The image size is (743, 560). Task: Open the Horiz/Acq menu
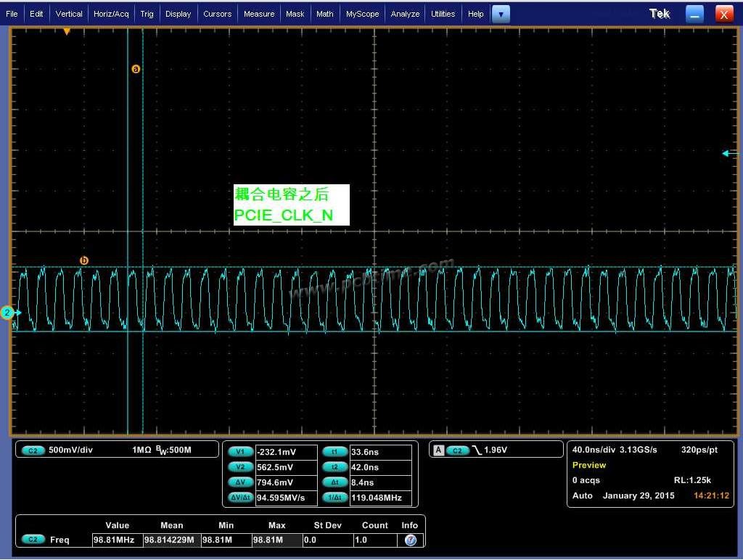click(x=111, y=14)
